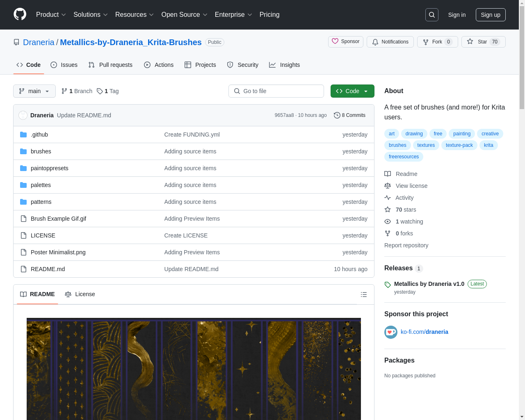Click the commits history clock icon

tap(337, 115)
